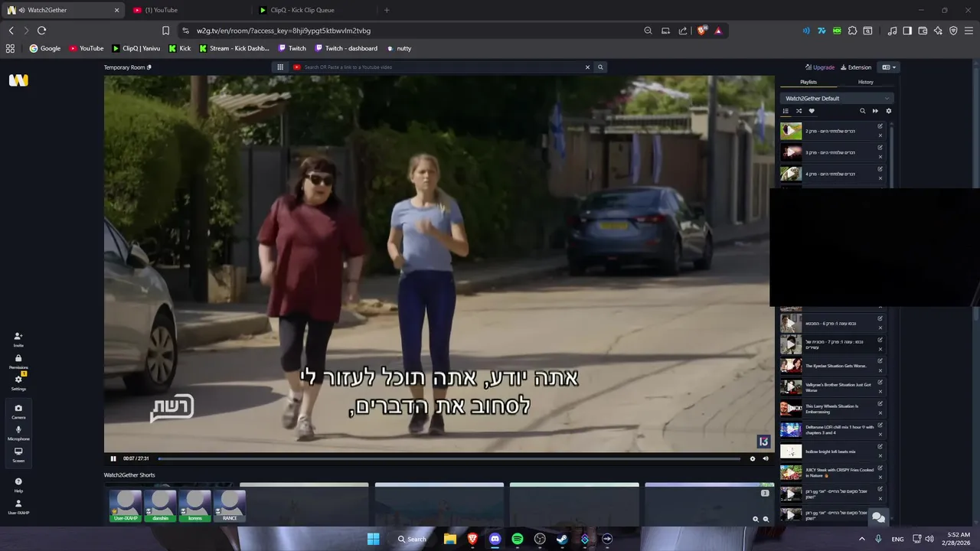Focus the YouTube search or paste link field
This screenshot has width=980, height=551.
click(436, 67)
